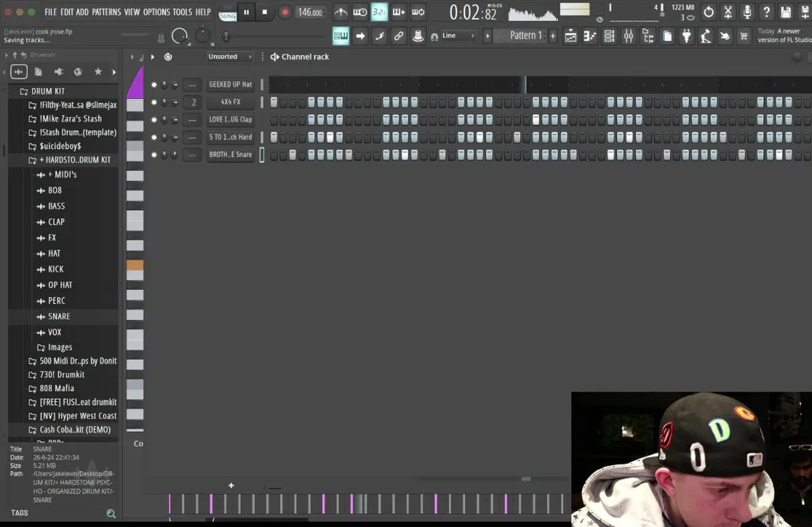
Task: Toggle the 3-2-1 countdown before recording
Action: point(379,12)
